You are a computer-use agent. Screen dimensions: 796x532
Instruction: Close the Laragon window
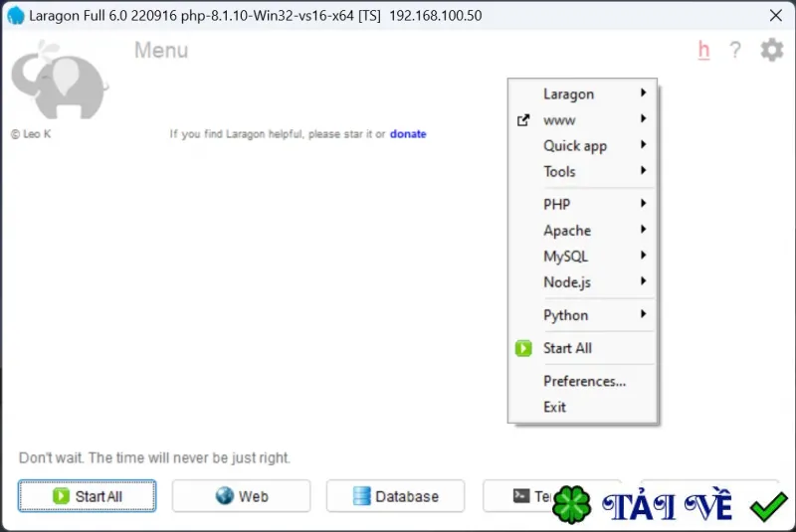click(x=775, y=15)
